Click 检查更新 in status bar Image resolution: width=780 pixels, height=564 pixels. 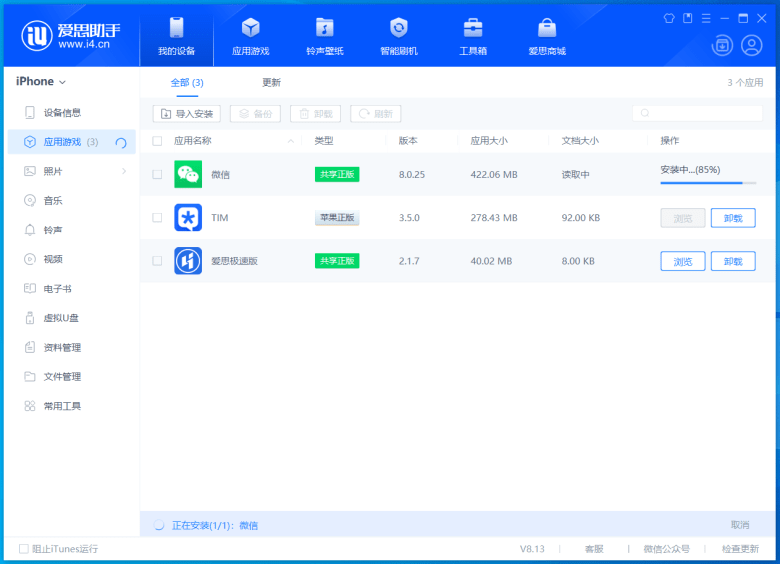[x=740, y=549]
